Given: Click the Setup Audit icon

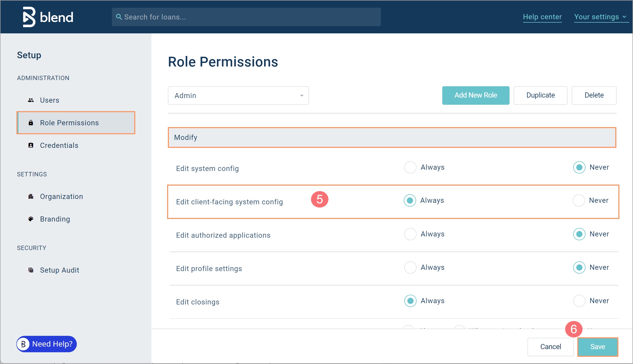Looking at the screenshot, I should coord(31,270).
